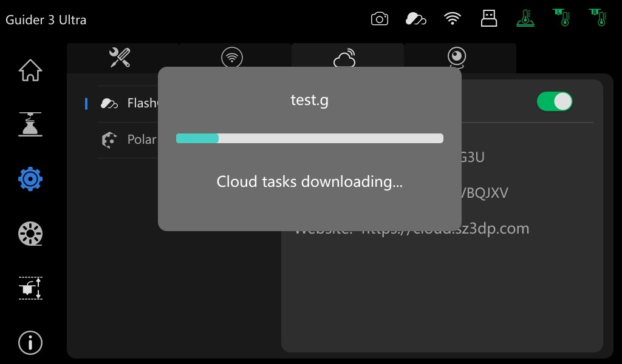
Task: Tap the cloud status icon in top bar
Action: pos(415,19)
